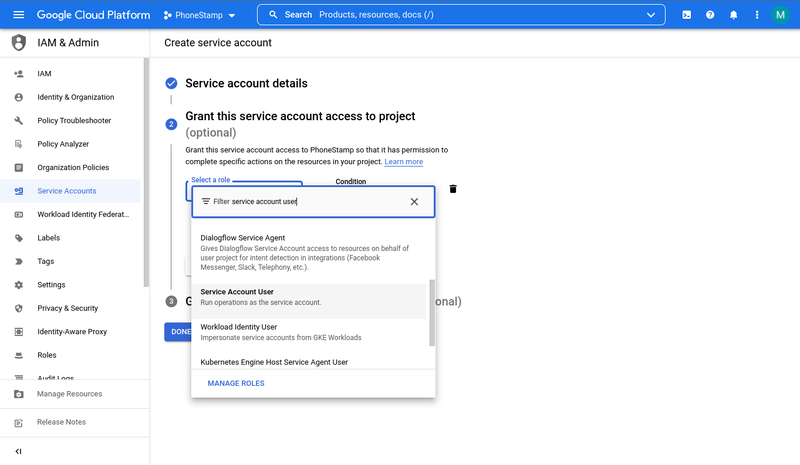Open the PhoneStamp project selector
The width and height of the screenshot is (800, 465).
(199, 15)
